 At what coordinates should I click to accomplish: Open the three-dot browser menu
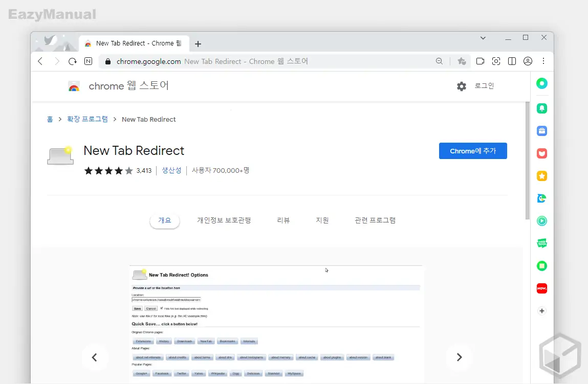click(x=543, y=61)
